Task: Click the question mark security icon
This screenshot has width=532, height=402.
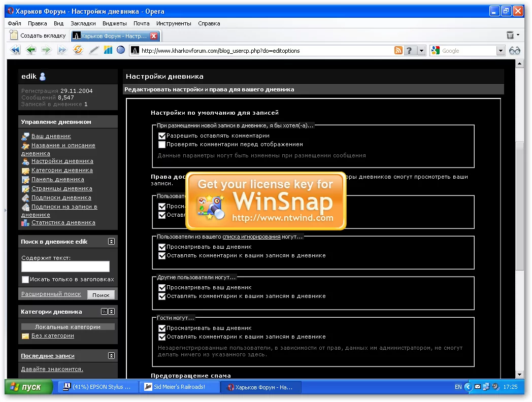Action: click(410, 51)
